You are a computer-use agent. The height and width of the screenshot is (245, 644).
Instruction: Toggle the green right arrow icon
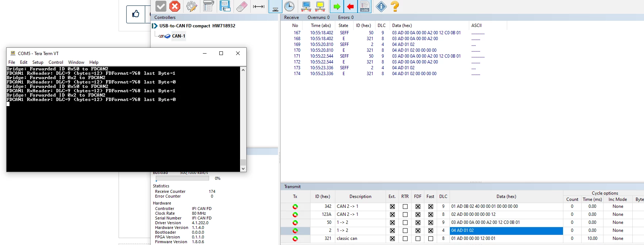click(x=337, y=6)
